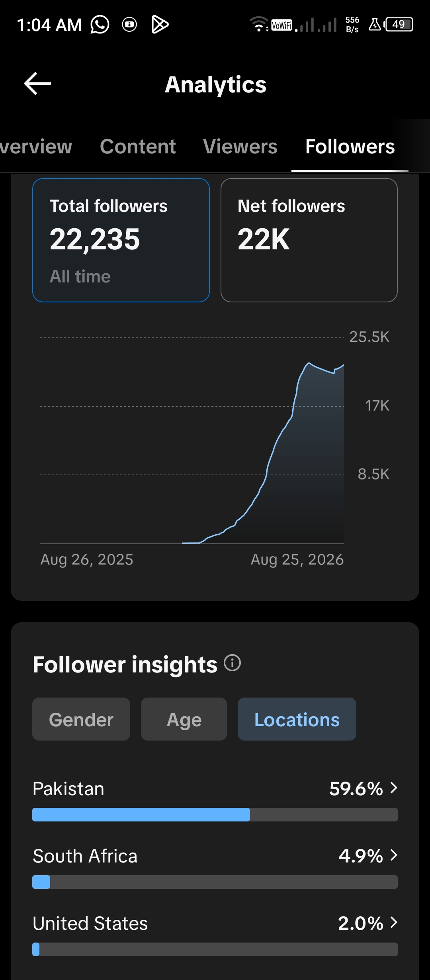
Task: Switch to the Viewers tab
Action: coord(240,147)
